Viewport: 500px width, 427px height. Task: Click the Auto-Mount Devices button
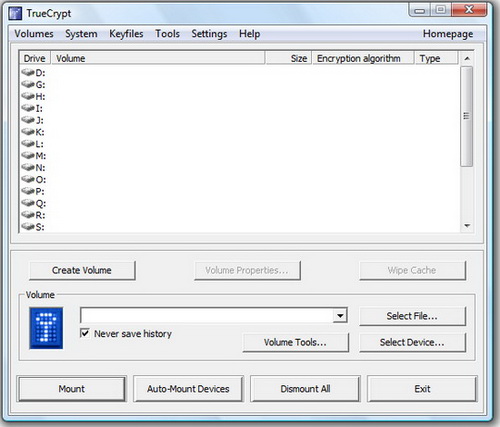(188, 389)
